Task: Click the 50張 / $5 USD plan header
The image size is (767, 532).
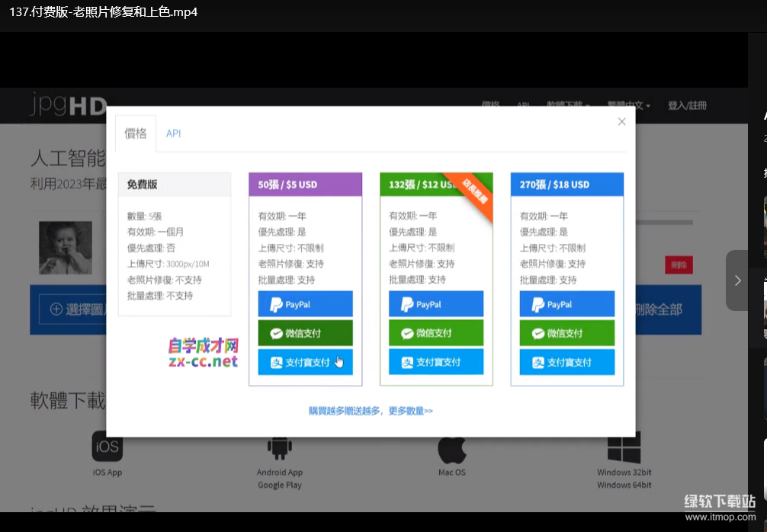Action: 305,184
